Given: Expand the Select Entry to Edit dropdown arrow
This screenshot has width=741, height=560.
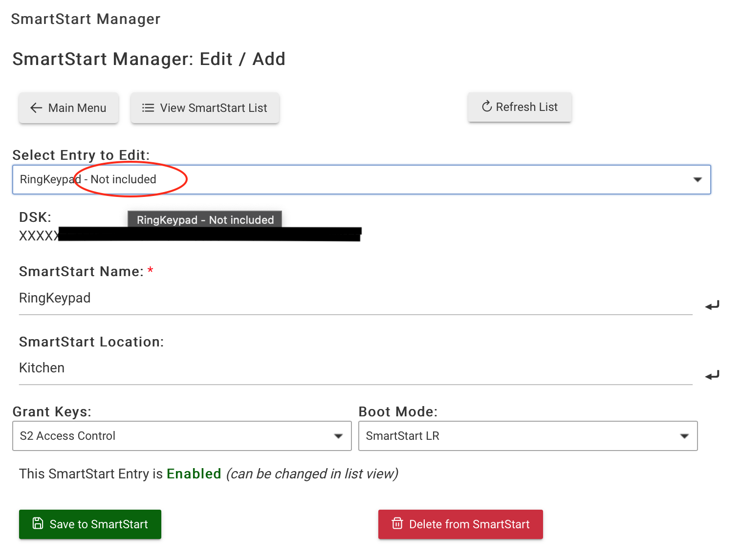Looking at the screenshot, I should [x=697, y=180].
